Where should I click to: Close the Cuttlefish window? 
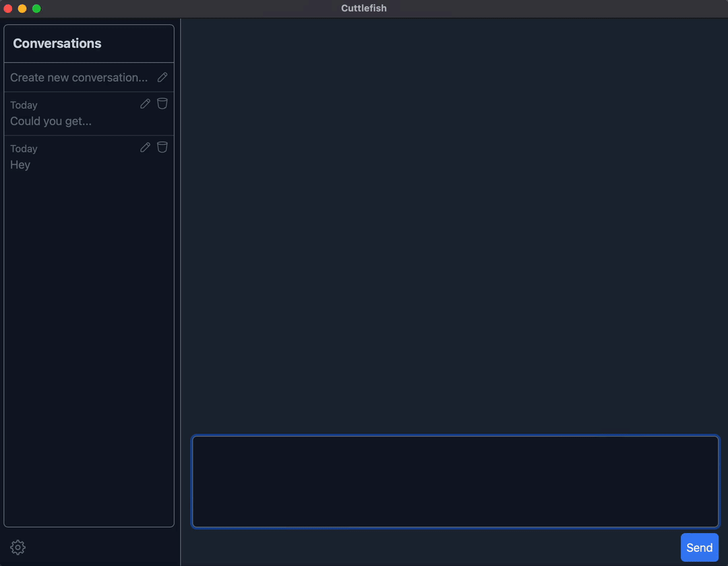(8, 8)
